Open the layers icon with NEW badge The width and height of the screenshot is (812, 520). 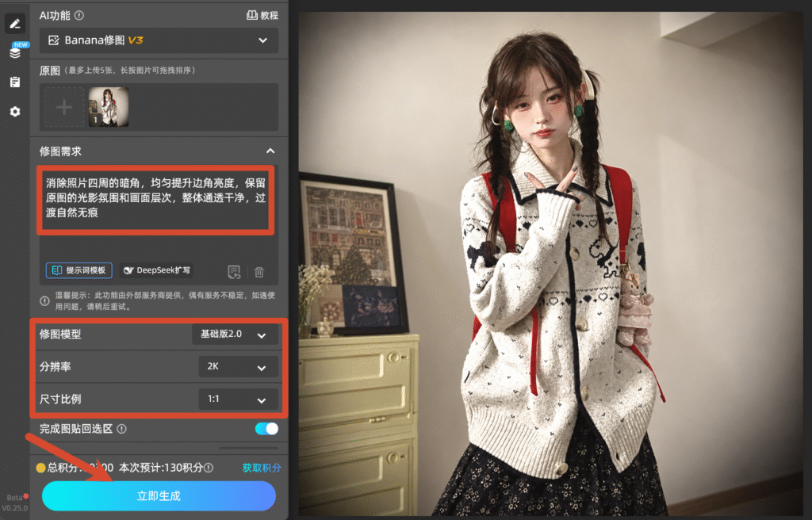16,52
